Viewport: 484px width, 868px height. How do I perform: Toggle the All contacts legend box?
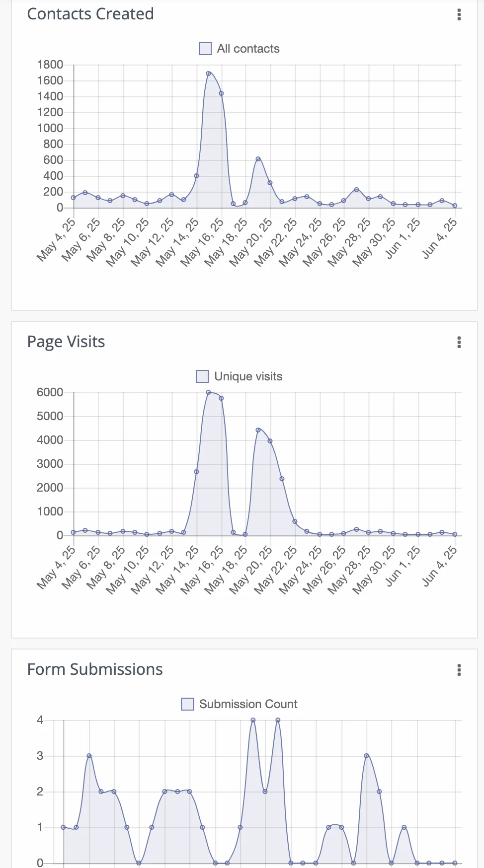click(205, 49)
